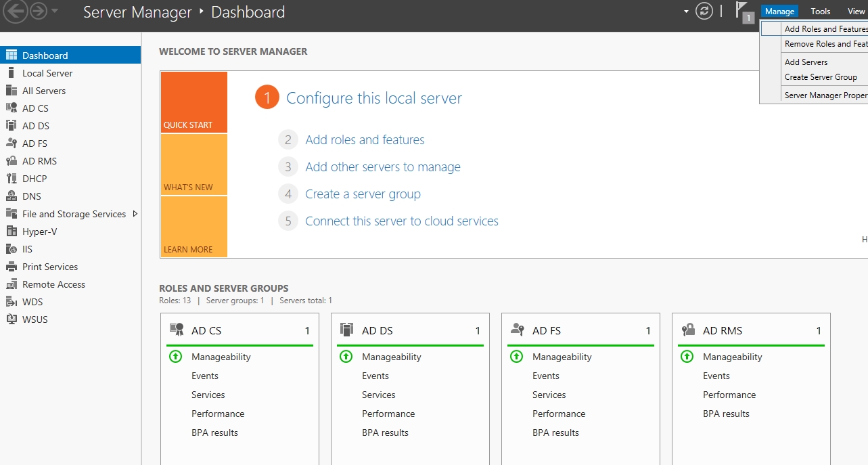This screenshot has height=465, width=868.
Task: Open BPA results in the AD DS tile
Action: click(x=385, y=433)
